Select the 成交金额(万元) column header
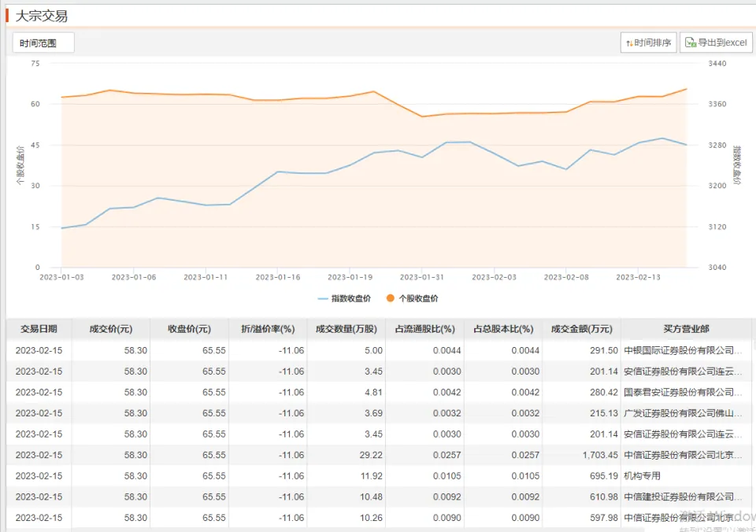The image size is (756, 532). pyautogui.click(x=581, y=329)
